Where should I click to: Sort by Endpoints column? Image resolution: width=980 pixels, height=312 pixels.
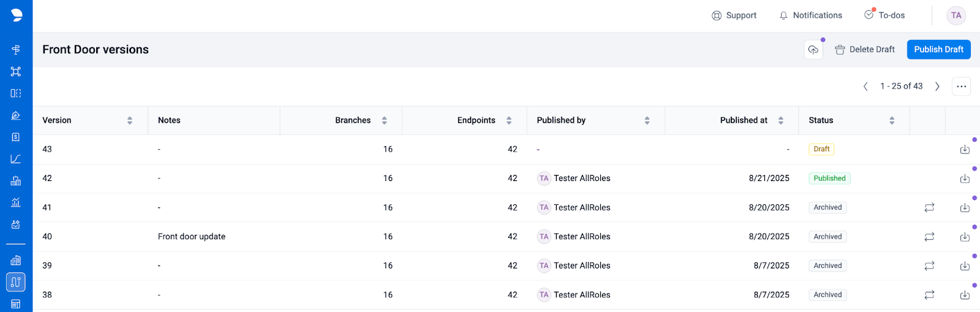(509, 121)
